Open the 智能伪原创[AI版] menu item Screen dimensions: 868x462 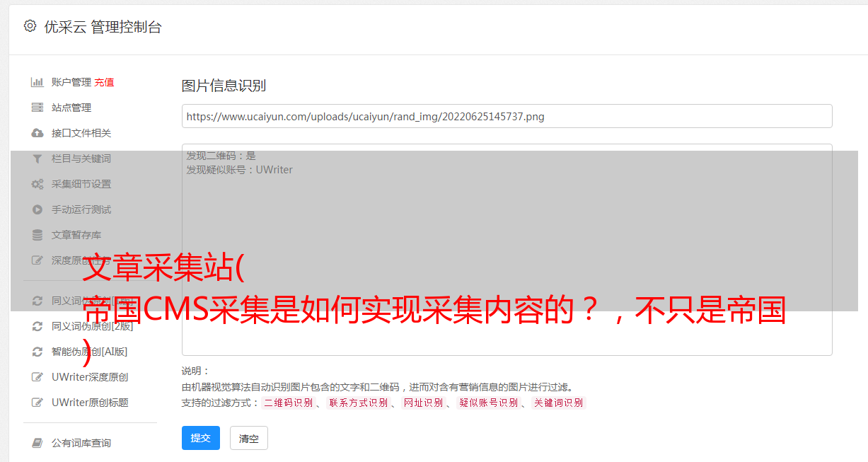[x=89, y=352]
